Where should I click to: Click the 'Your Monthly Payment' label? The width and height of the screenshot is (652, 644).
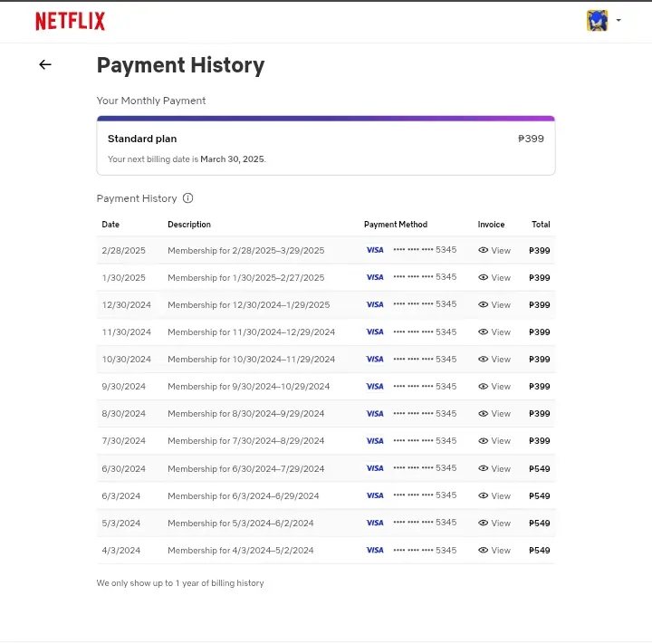(151, 101)
